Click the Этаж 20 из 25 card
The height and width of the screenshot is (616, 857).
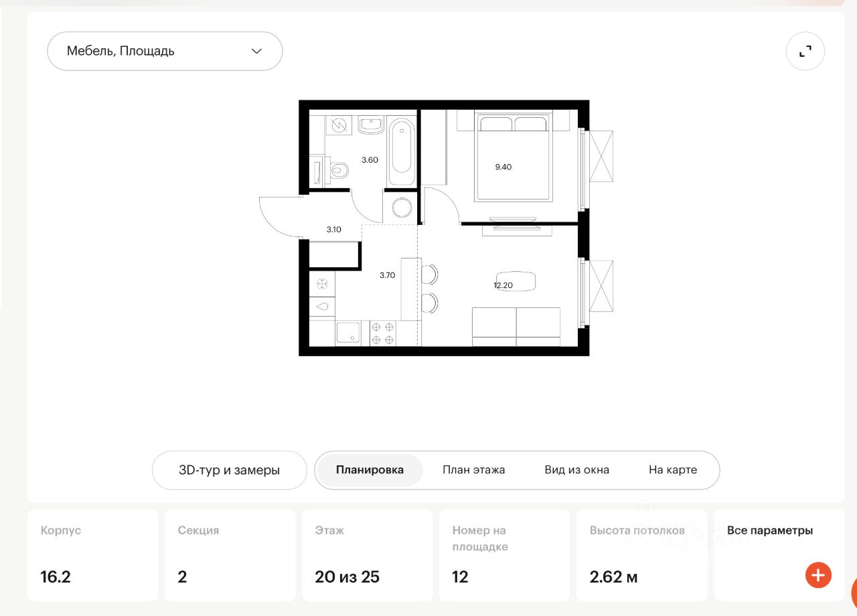pyautogui.click(x=367, y=555)
